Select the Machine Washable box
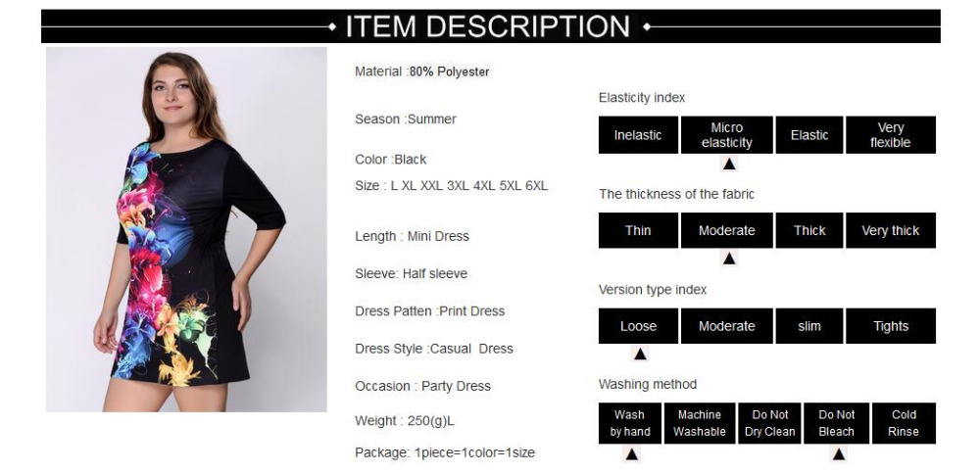 tap(700, 423)
